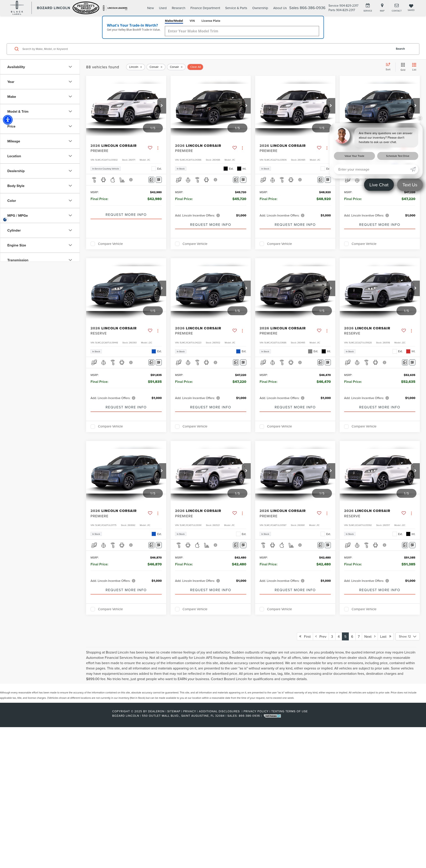Image resolution: width=426 pixels, height=868 pixels.
Task: Favorite the $51,835 Corsair Reserve
Action: tap(150, 331)
